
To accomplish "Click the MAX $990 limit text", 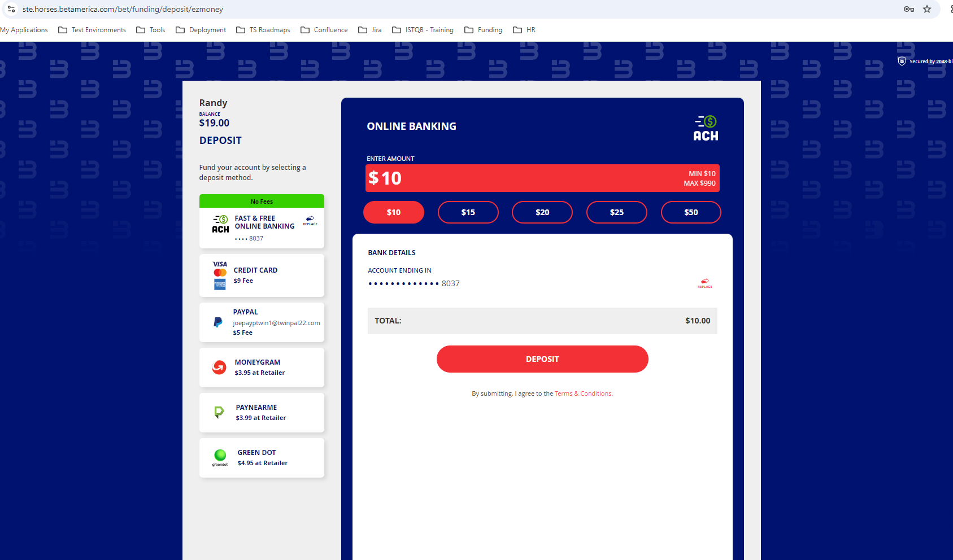I will [x=699, y=183].
